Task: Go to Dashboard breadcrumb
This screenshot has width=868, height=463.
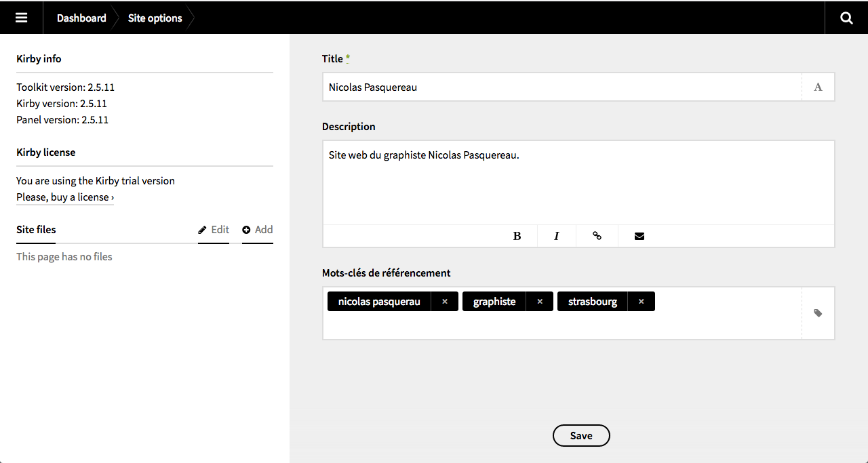Action: click(x=81, y=18)
